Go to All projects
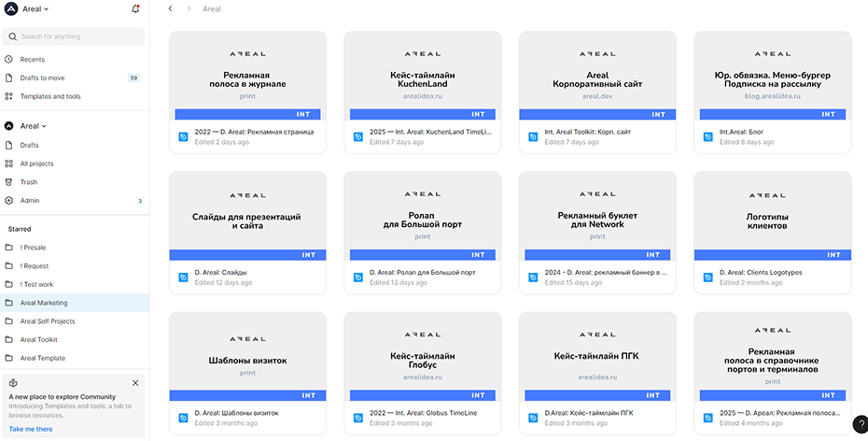This screenshot has height=441, width=868. coord(37,164)
